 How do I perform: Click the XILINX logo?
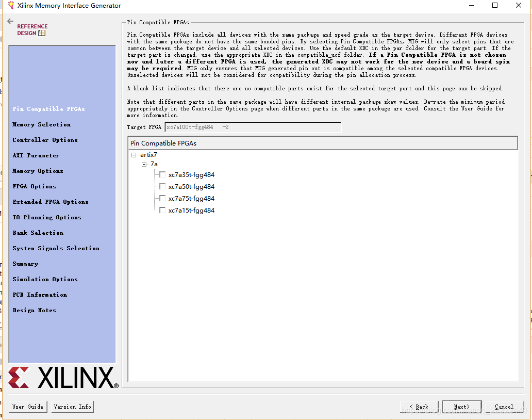[x=62, y=378]
